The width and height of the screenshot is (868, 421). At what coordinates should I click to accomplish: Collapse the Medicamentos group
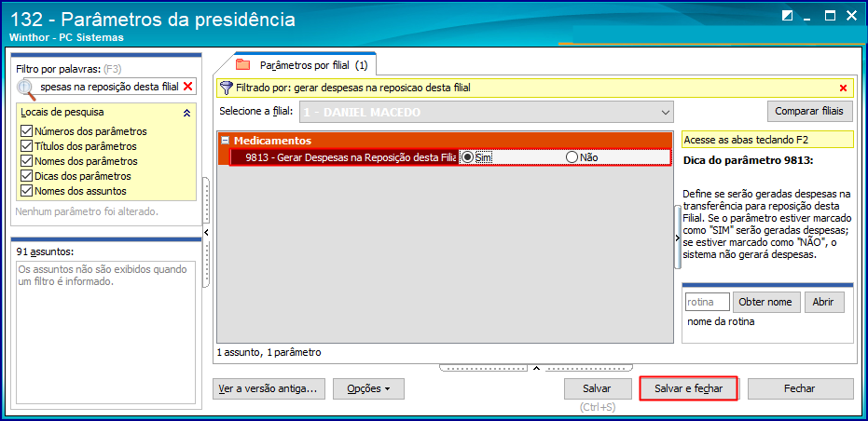225,141
